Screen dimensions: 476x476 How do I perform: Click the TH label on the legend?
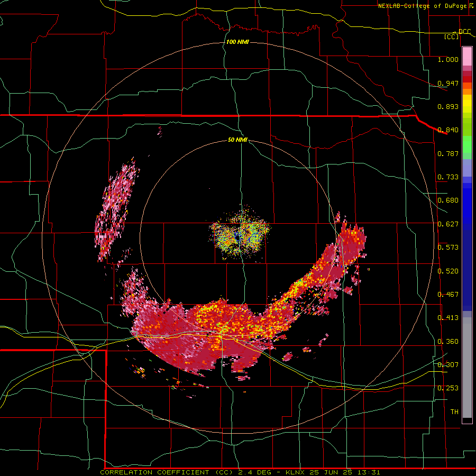pyautogui.click(x=454, y=412)
